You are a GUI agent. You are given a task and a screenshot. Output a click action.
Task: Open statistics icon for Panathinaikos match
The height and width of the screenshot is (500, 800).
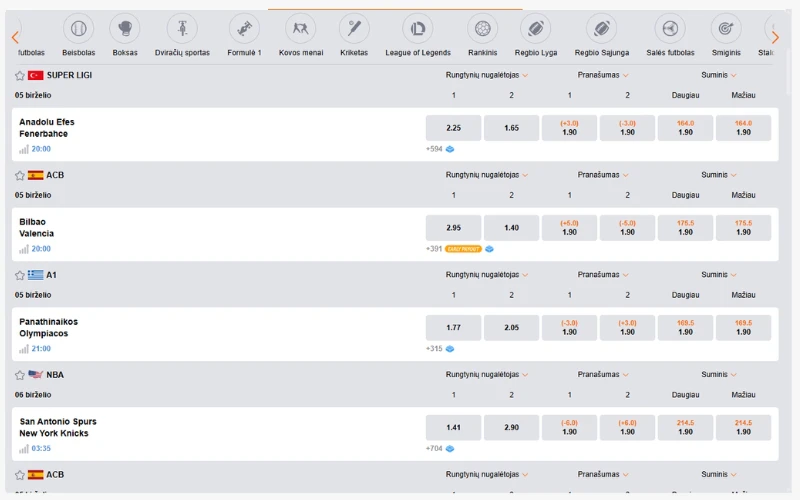coord(23,349)
